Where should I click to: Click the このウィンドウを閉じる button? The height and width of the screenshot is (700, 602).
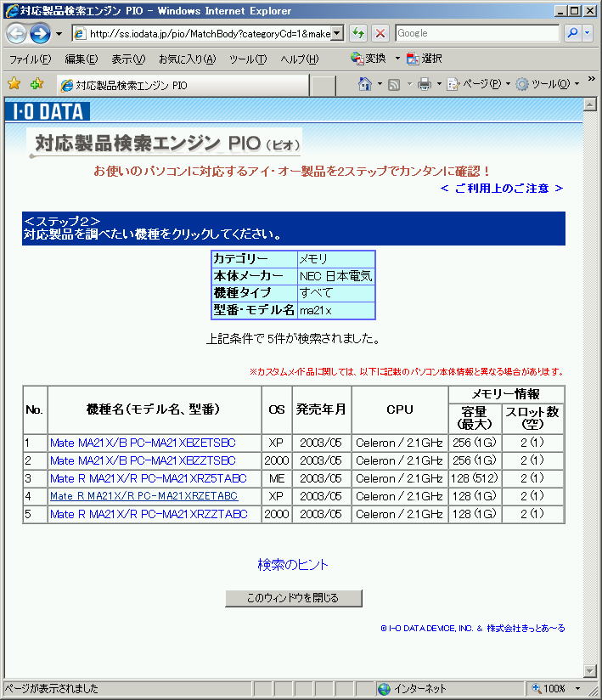point(293,598)
